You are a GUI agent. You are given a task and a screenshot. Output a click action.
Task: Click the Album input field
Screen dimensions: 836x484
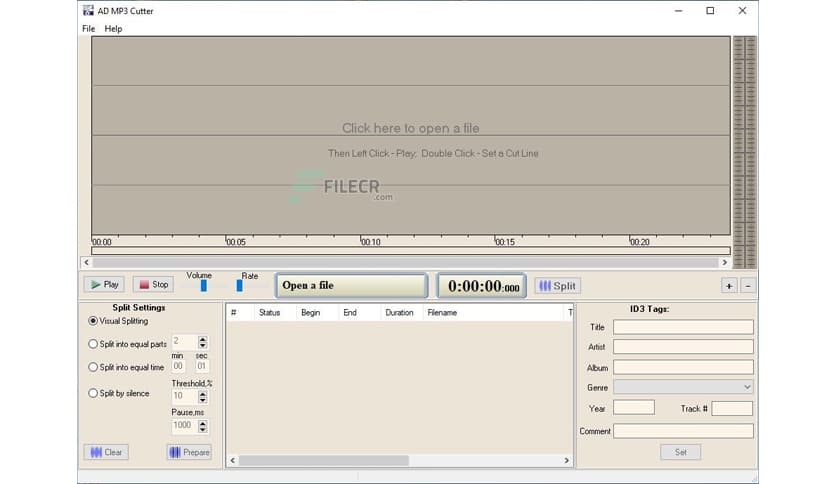click(684, 367)
